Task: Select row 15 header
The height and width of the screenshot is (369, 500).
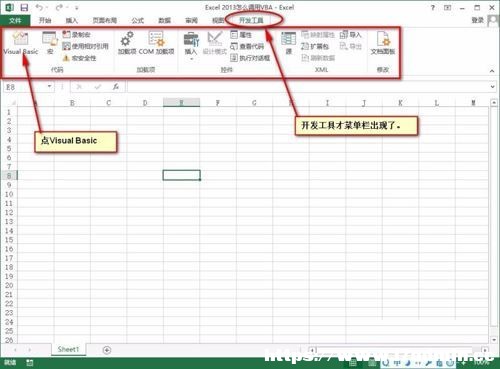Action: click(x=9, y=240)
